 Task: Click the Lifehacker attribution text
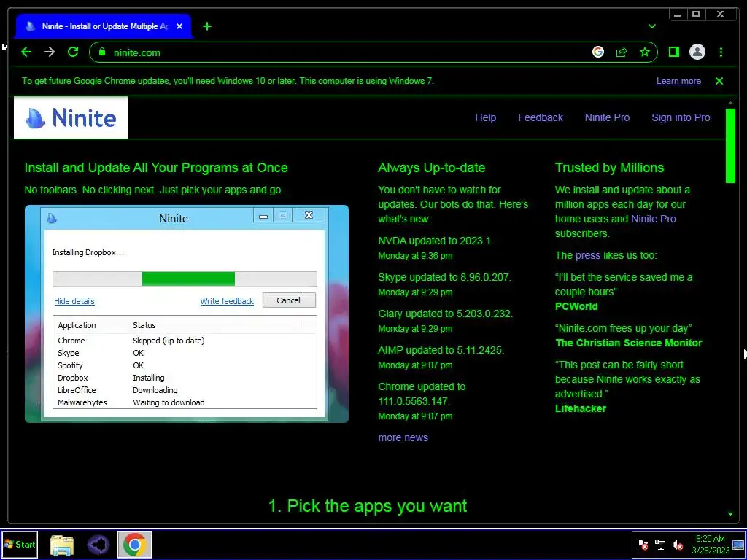tap(580, 408)
